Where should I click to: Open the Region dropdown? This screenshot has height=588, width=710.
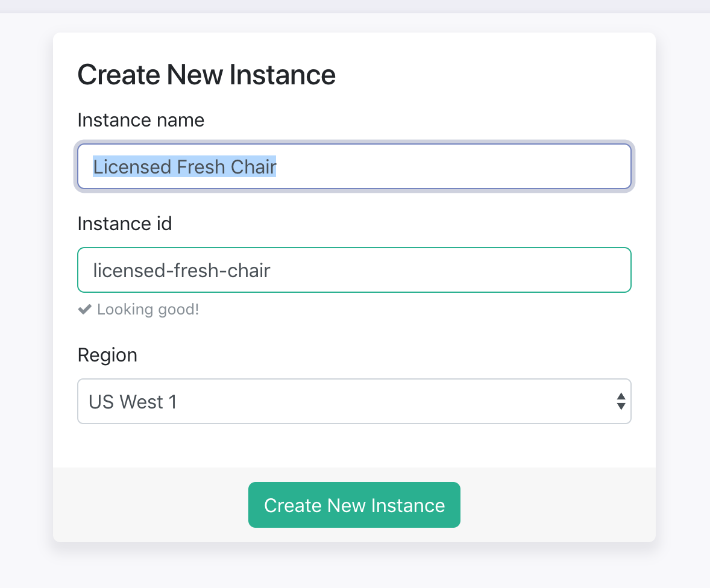[x=354, y=401]
